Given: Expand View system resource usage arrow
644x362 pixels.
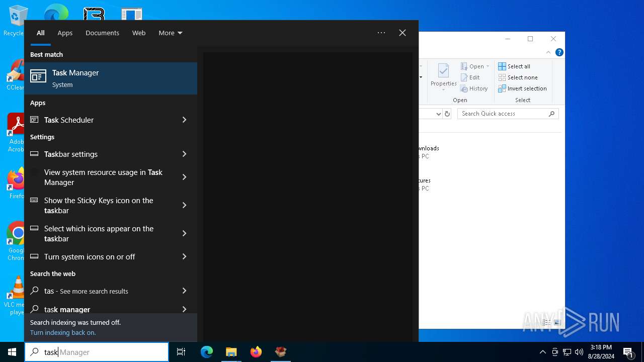Looking at the screenshot, I should click(184, 177).
